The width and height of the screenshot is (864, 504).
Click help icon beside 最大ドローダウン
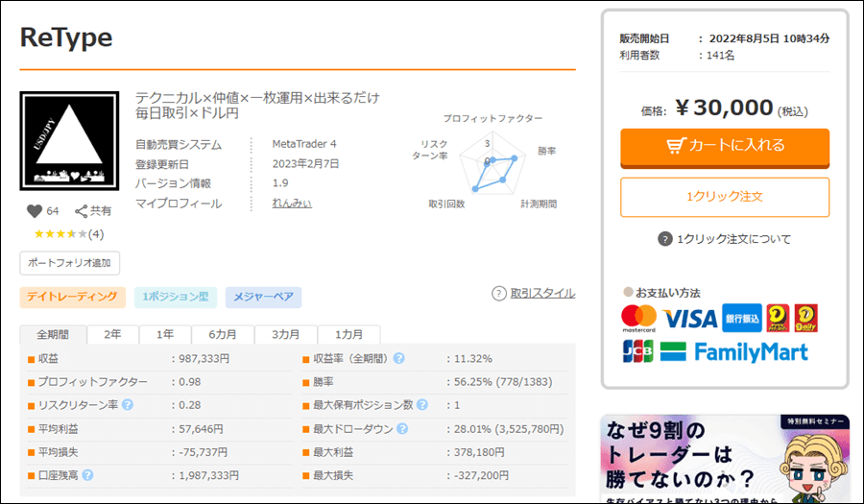click(x=401, y=428)
